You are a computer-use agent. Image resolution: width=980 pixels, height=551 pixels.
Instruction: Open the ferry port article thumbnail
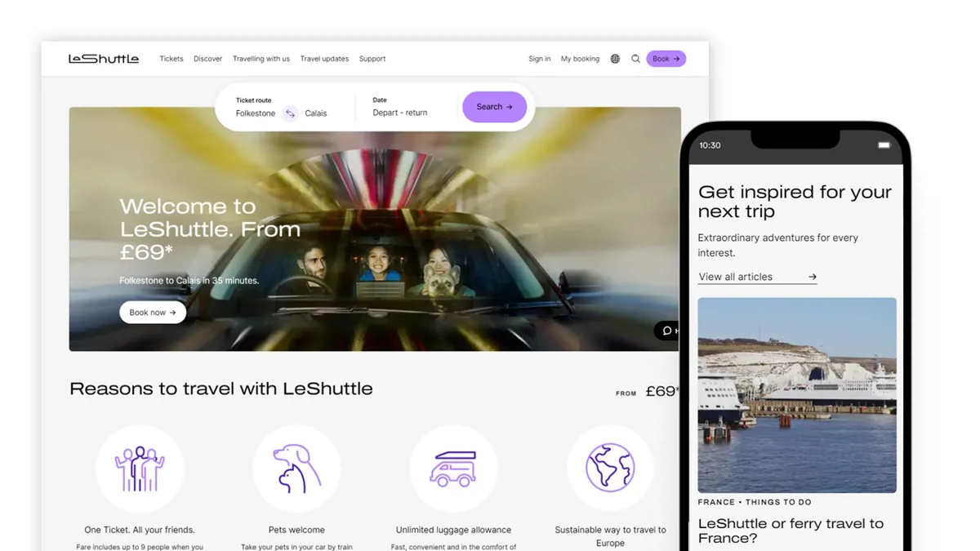click(796, 395)
